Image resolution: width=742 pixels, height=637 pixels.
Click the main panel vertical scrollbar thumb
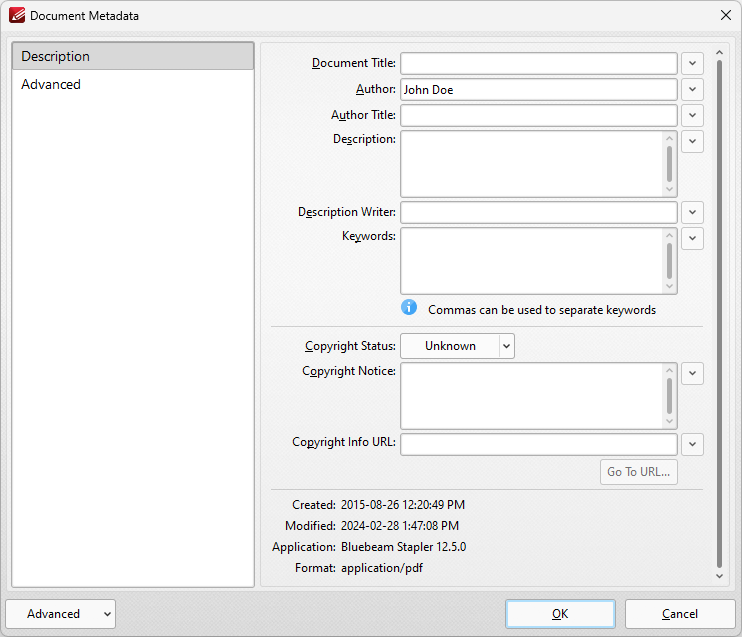(719, 314)
